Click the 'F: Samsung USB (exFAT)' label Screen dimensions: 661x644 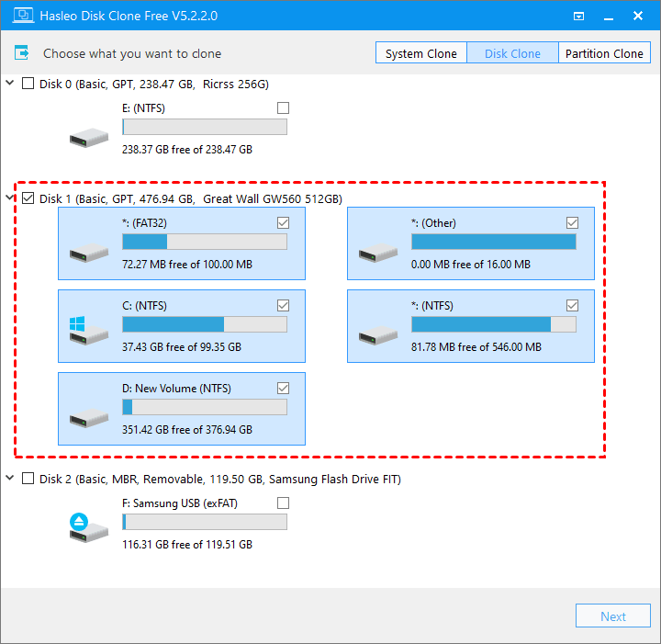pyautogui.click(x=180, y=503)
